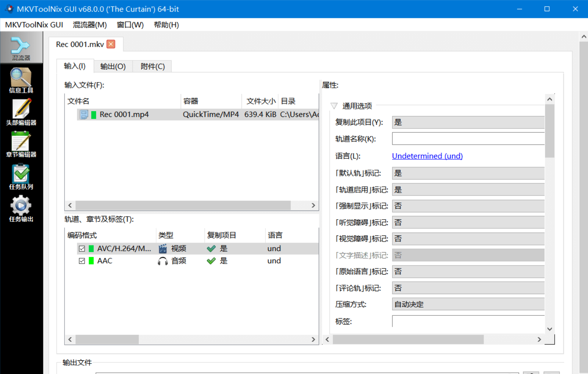The width and height of the screenshot is (588, 374).
Task: Click the headphone icon of AAC track
Action: (163, 261)
